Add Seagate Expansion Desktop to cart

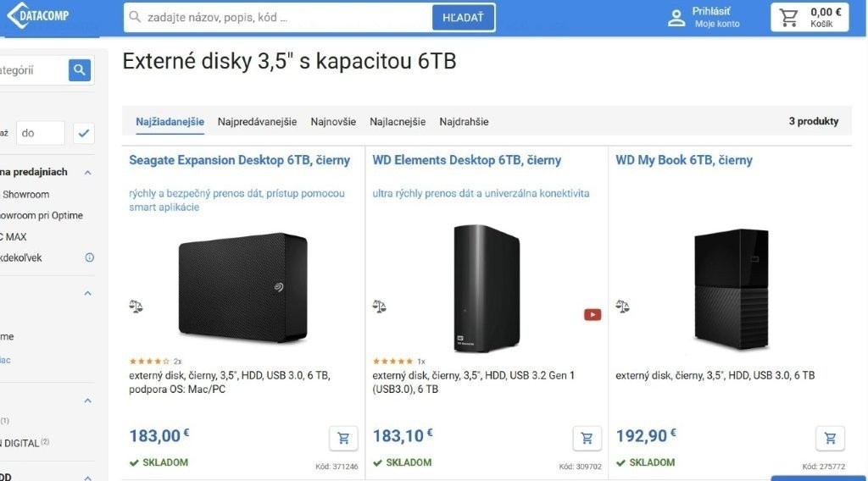[x=343, y=438]
